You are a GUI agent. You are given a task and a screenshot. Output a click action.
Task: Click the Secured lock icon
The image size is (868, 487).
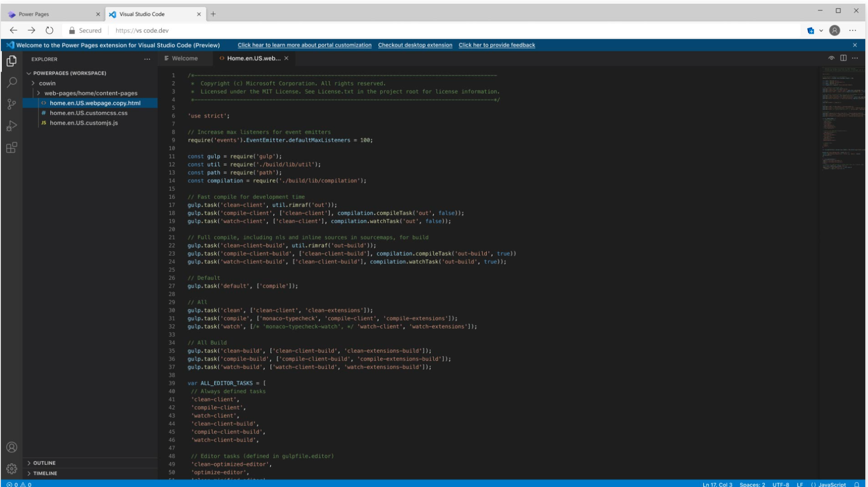pos(72,31)
